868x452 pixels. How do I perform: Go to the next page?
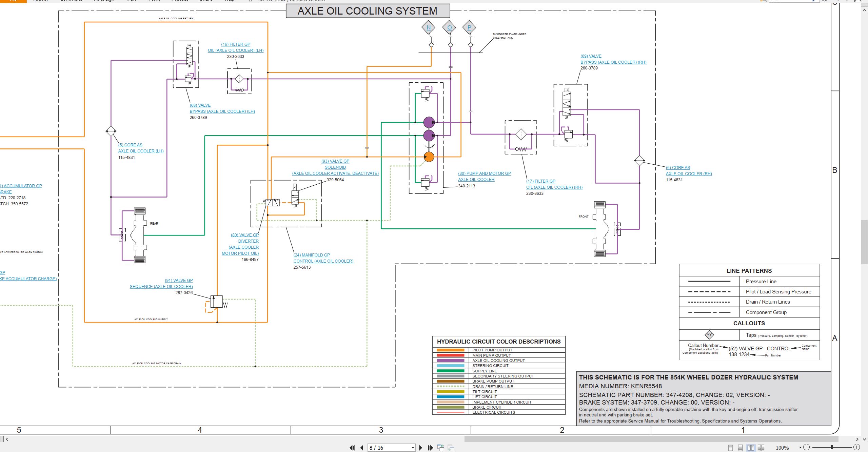click(421, 448)
